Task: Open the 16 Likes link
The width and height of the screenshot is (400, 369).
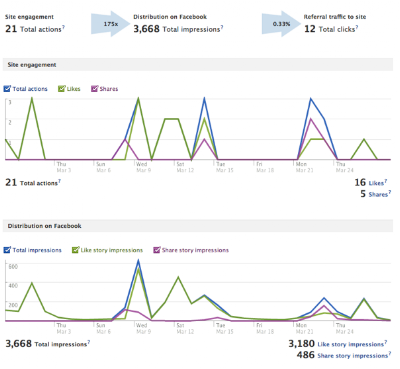Action: click(x=376, y=183)
